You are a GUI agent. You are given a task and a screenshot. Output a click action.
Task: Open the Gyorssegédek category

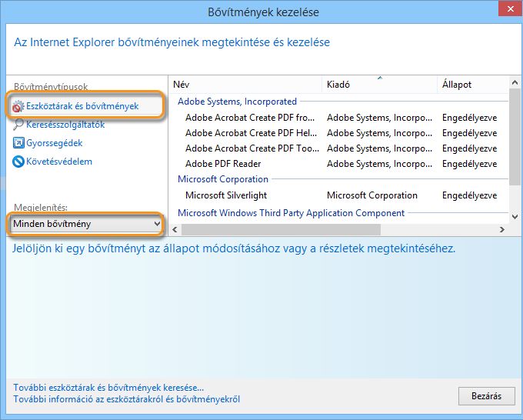coord(54,143)
